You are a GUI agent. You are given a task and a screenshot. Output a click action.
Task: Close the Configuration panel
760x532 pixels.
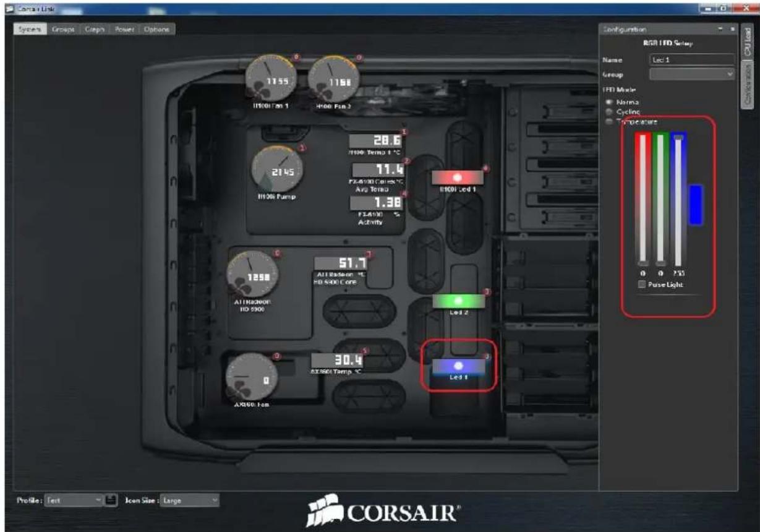(x=732, y=29)
